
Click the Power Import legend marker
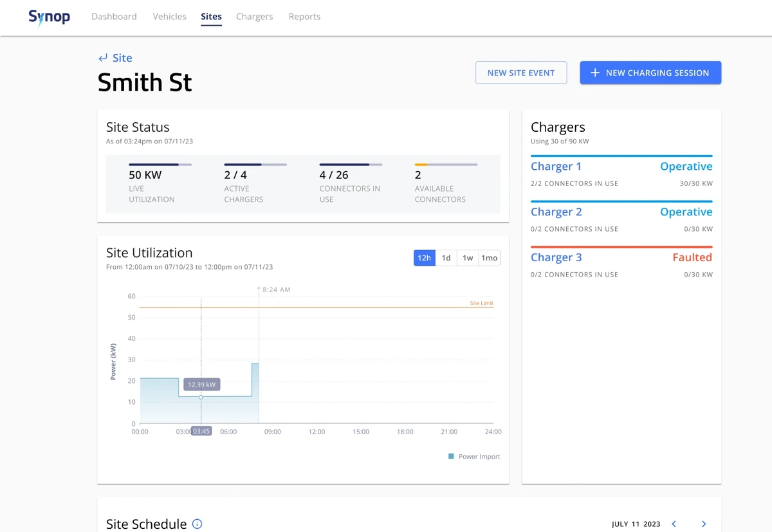[x=450, y=456]
